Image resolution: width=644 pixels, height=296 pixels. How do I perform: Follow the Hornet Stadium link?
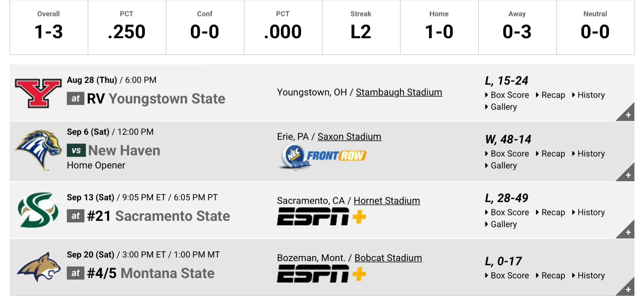[386, 201]
